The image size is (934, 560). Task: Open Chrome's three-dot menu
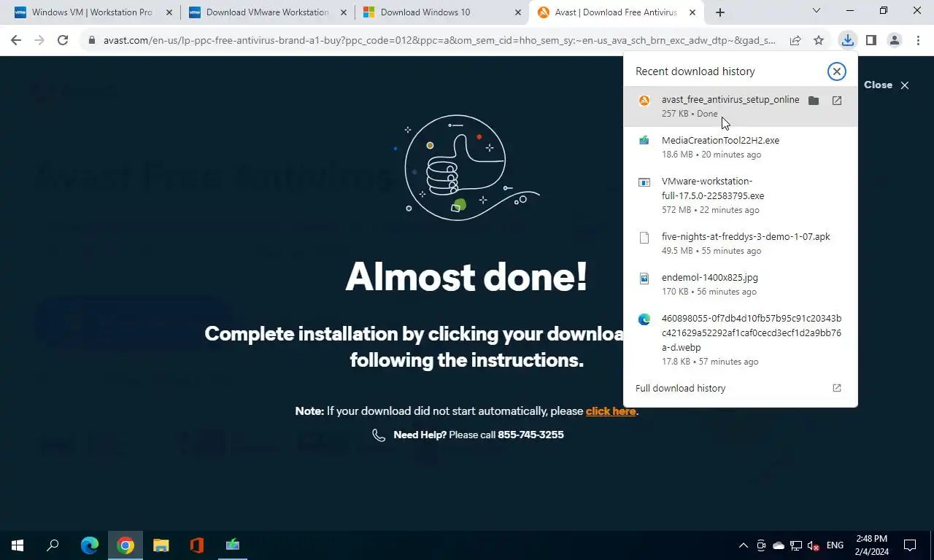(918, 41)
